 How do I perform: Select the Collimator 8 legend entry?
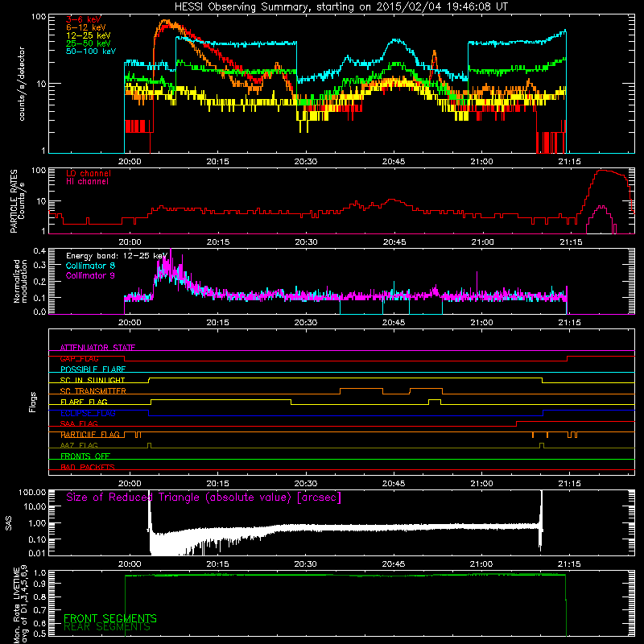pyautogui.click(x=90, y=266)
